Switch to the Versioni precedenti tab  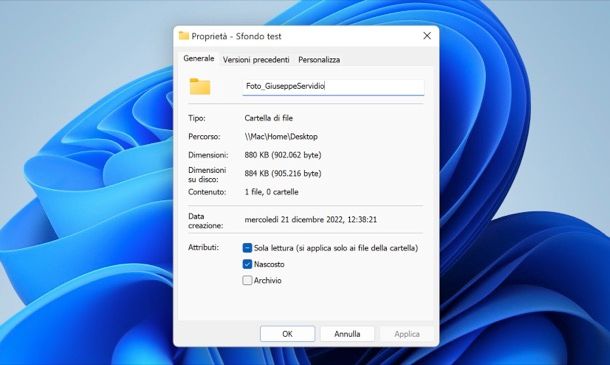(256, 60)
